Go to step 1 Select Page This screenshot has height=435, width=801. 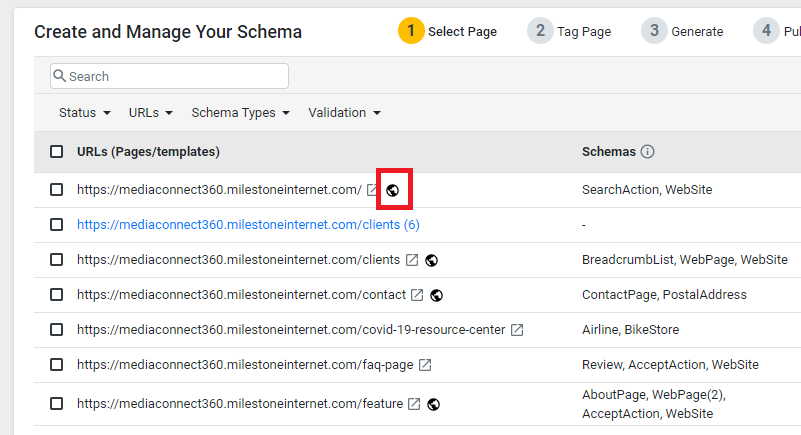[x=447, y=31]
